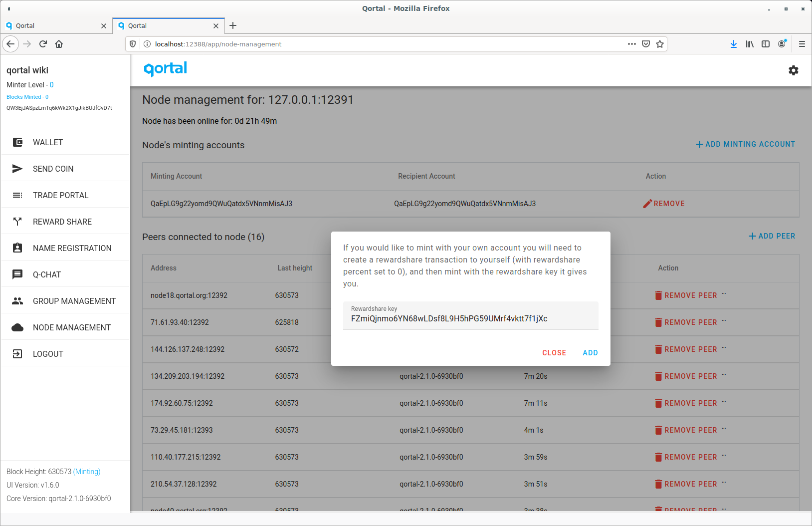This screenshot has width=812, height=526.
Task: Click the Last height column header
Action: coord(295,268)
